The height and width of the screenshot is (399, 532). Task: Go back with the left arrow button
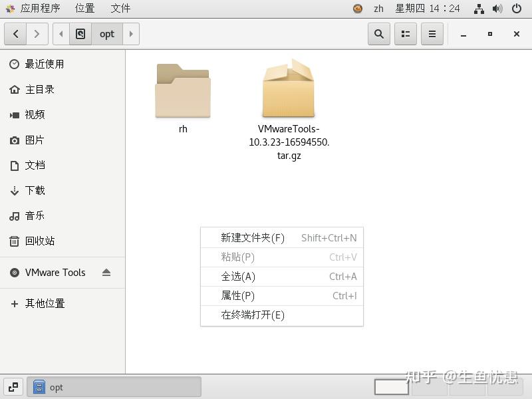click(x=15, y=34)
